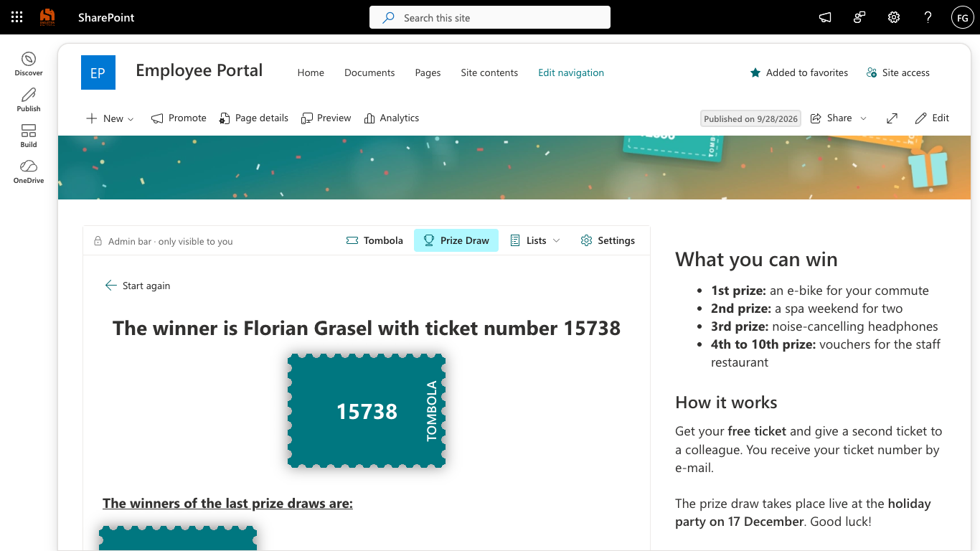
Task: Open the help question mark icon
Action: pos(928,17)
